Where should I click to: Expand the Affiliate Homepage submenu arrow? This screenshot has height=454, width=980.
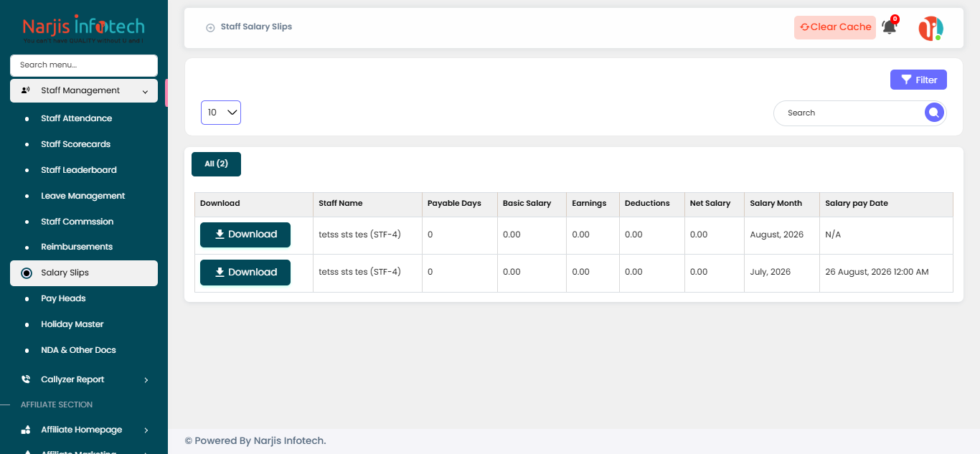click(146, 430)
